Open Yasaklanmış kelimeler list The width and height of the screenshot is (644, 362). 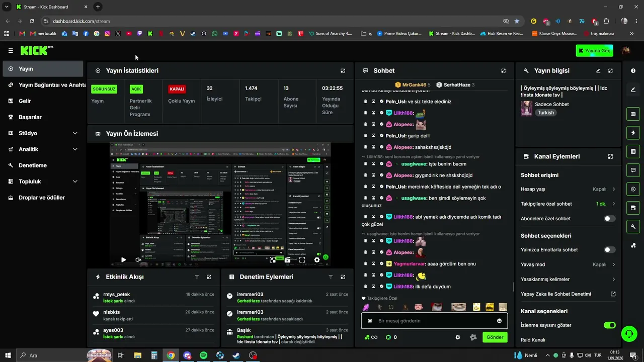point(568,280)
